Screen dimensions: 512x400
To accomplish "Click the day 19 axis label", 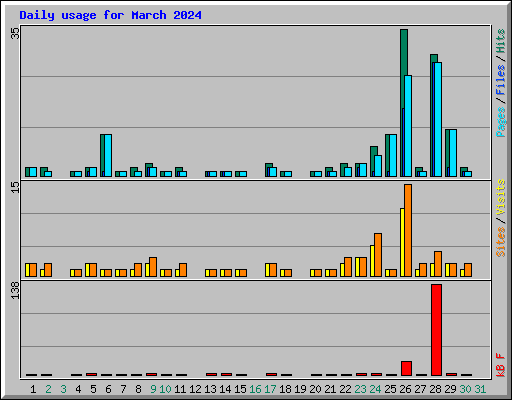I will (x=300, y=389).
